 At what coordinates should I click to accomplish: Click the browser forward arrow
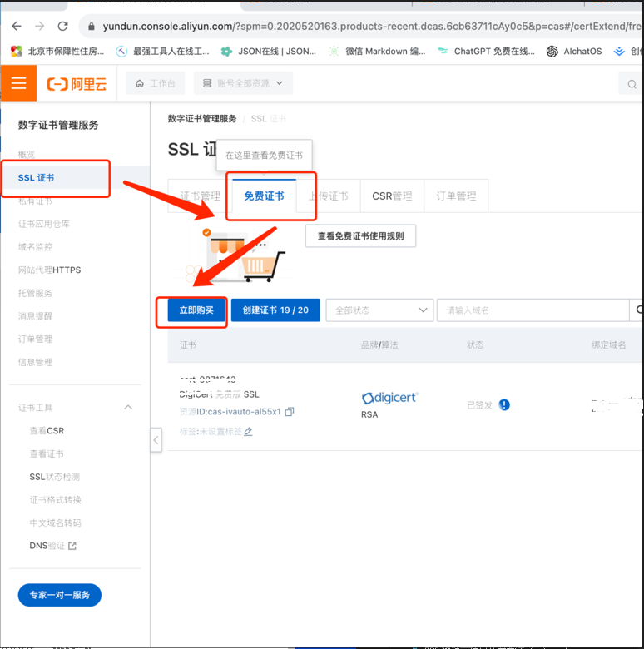(x=39, y=27)
